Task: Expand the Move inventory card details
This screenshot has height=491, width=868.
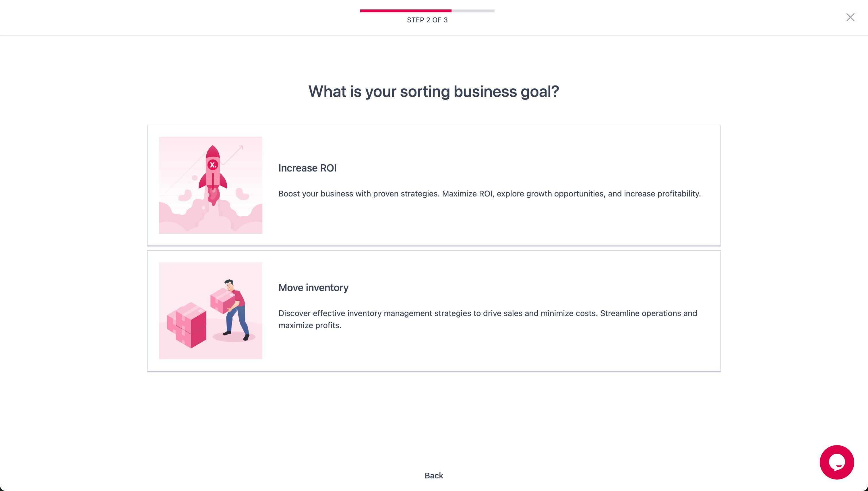Action: (434, 310)
